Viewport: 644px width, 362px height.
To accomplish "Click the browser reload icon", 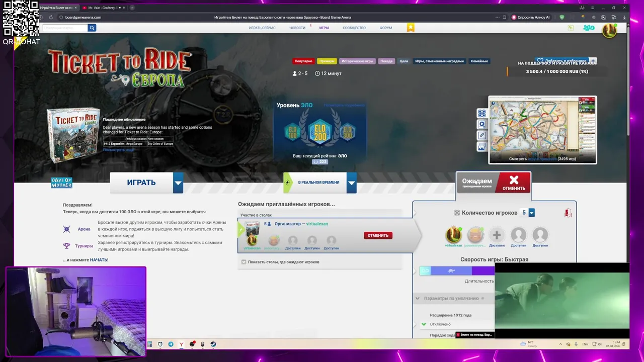I will point(51,17).
